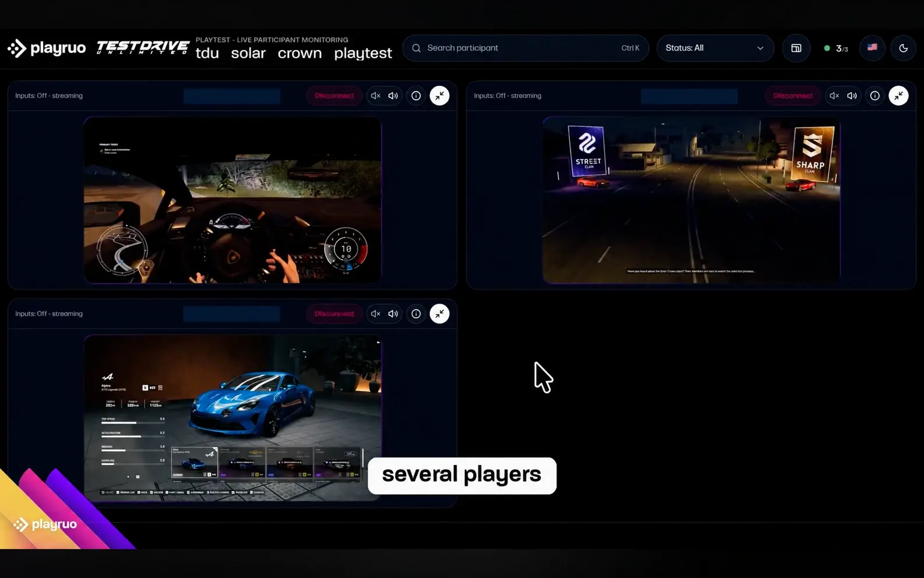Open the Status: All dropdown
Viewport: 924px width, 578px height.
point(715,48)
